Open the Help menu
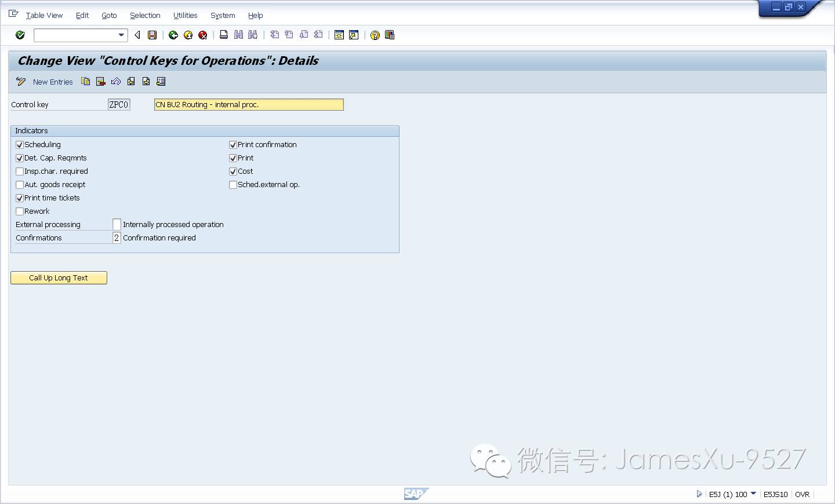Image resolution: width=835 pixels, height=504 pixels. click(x=256, y=16)
